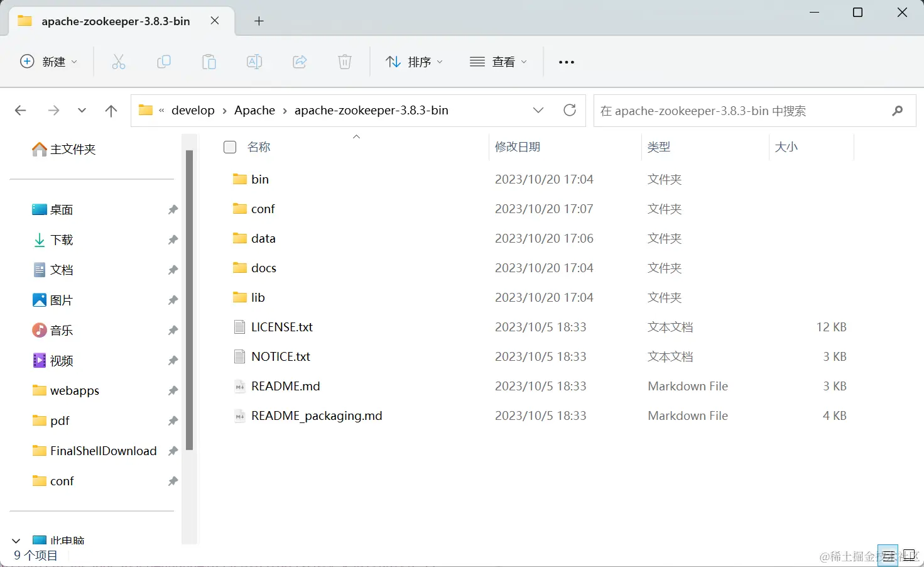Switch to details view layout icon

tap(888, 556)
